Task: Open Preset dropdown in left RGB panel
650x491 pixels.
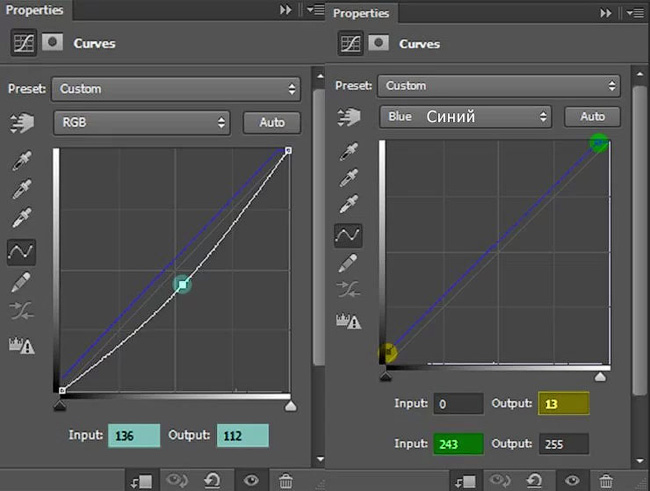Action: click(176, 89)
